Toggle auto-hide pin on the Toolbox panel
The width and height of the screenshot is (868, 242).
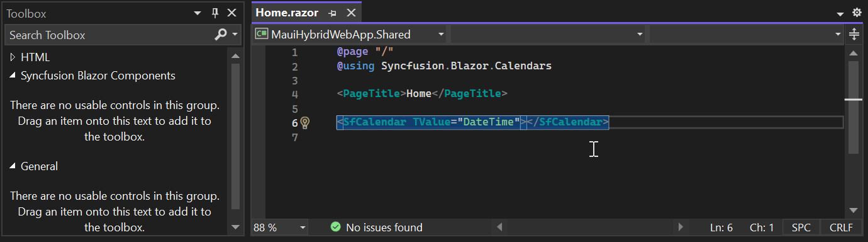coord(215,13)
